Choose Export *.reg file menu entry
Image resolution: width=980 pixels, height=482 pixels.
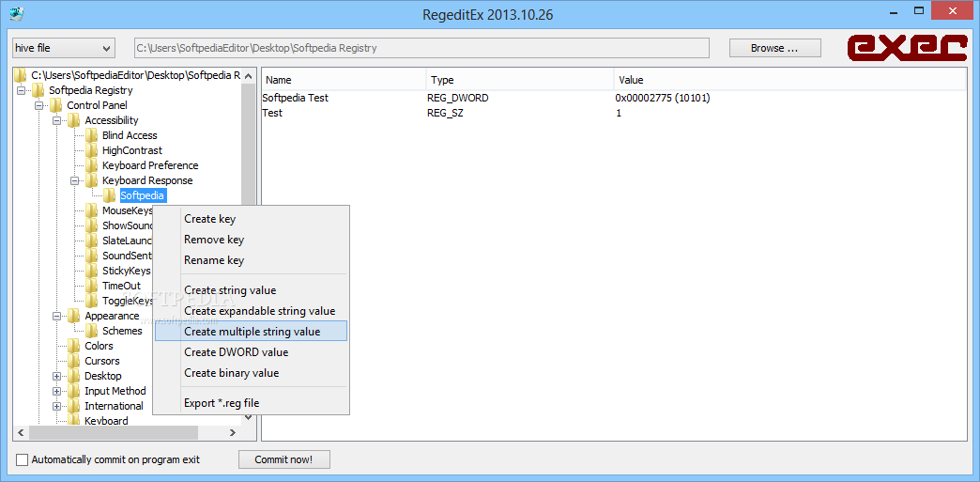[x=251, y=403]
